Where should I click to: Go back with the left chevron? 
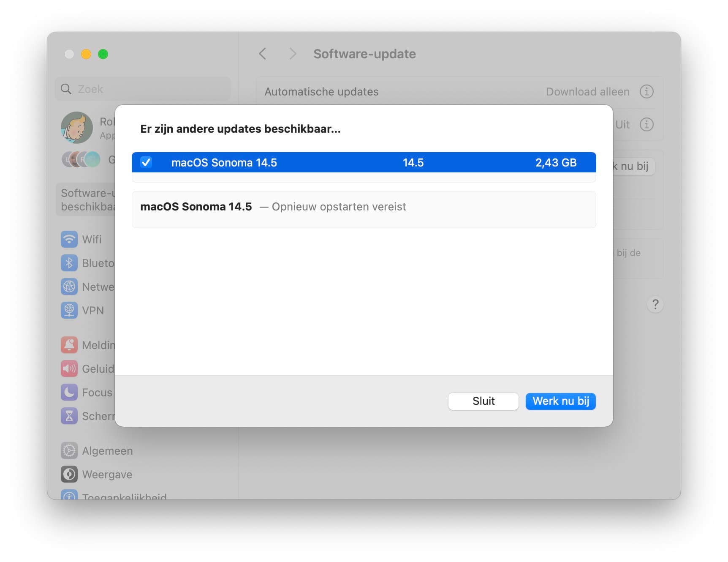coord(263,54)
